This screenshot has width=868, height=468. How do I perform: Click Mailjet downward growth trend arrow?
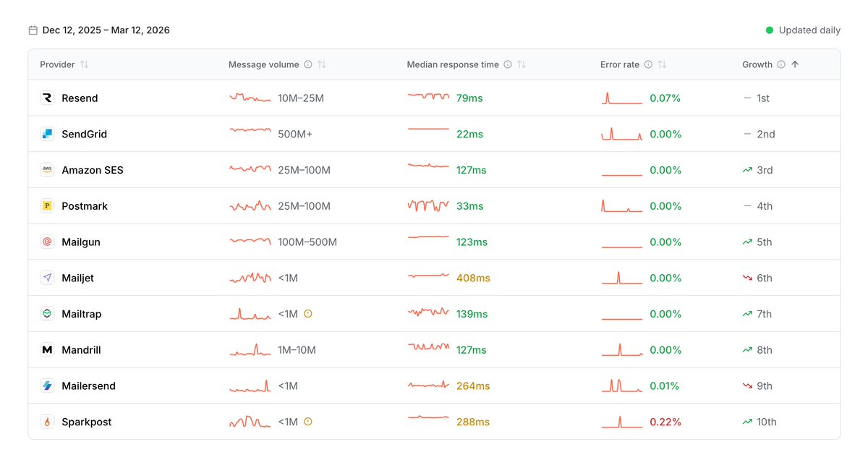747,278
